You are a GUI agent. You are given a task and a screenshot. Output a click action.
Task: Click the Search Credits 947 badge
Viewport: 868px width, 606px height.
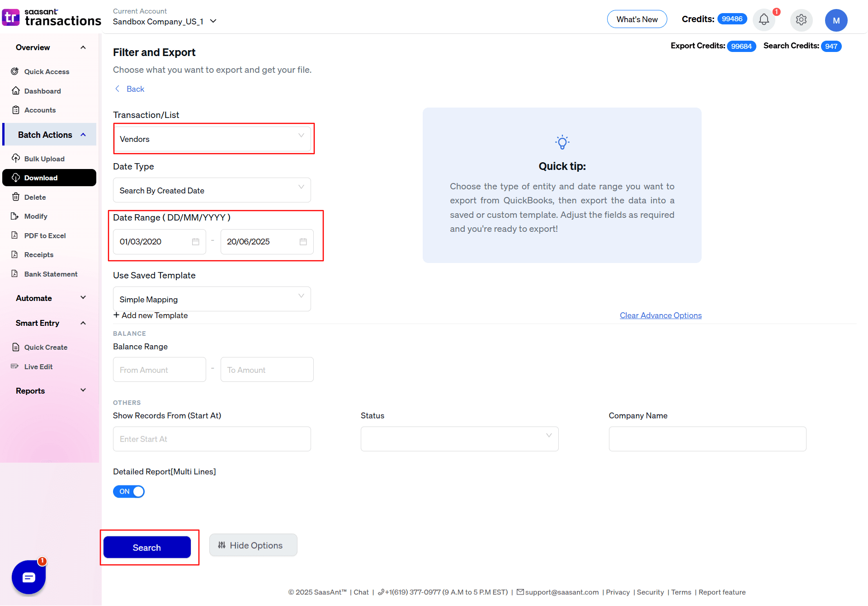(831, 46)
